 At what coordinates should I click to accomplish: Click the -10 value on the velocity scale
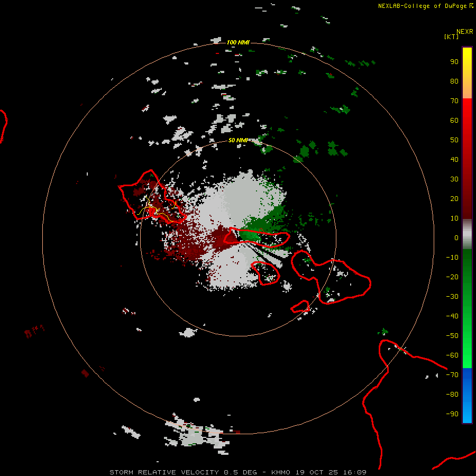click(x=452, y=258)
